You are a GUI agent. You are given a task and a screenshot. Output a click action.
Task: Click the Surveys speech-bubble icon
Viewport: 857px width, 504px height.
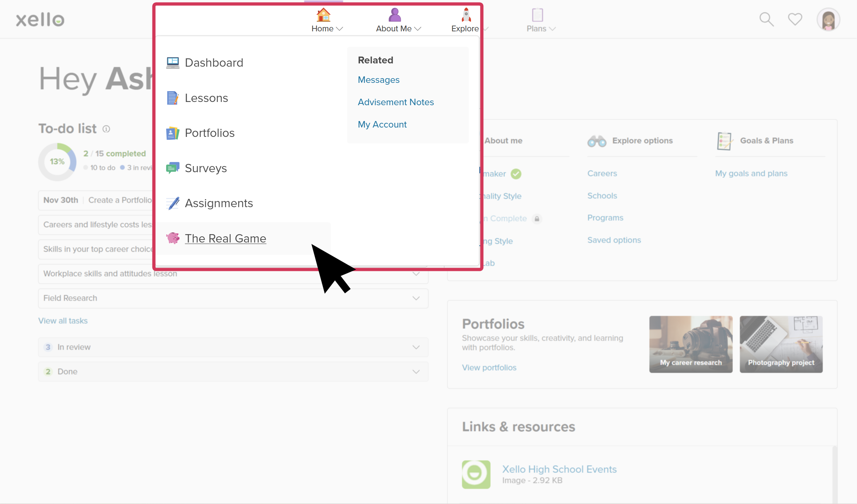pos(173,168)
